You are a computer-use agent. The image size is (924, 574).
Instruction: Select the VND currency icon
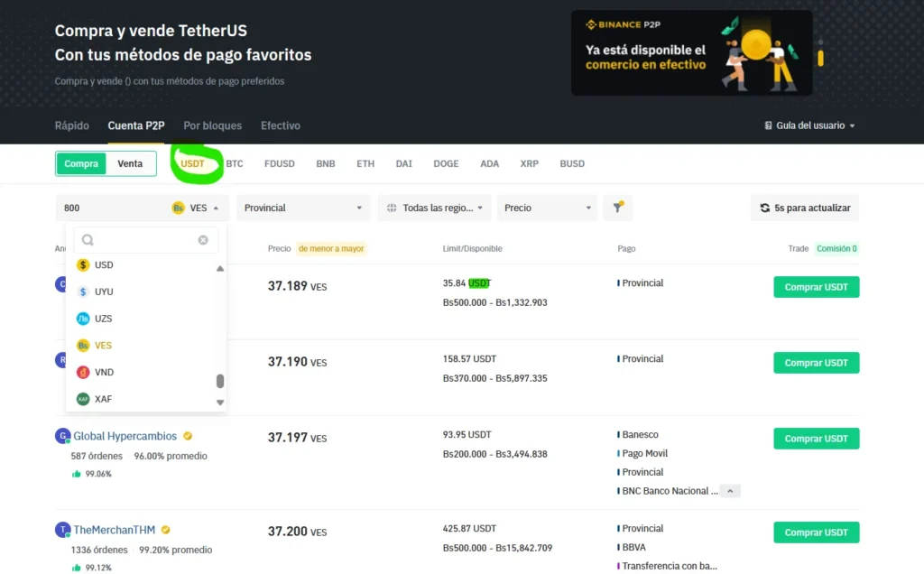click(x=83, y=373)
